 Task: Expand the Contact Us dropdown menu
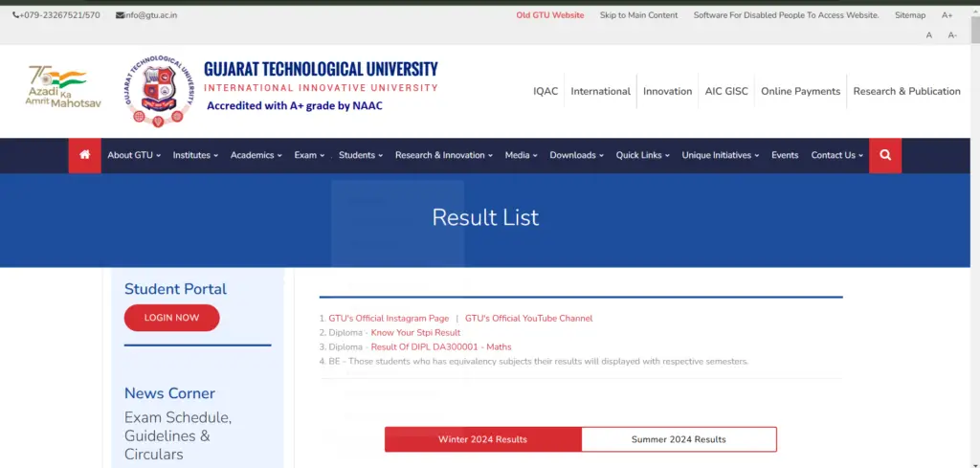coord(836,155)
